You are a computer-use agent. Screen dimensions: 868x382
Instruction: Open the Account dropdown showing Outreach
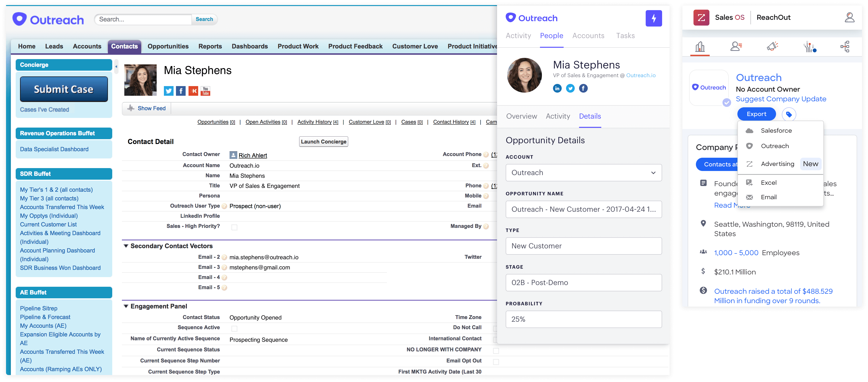(583, 173)
